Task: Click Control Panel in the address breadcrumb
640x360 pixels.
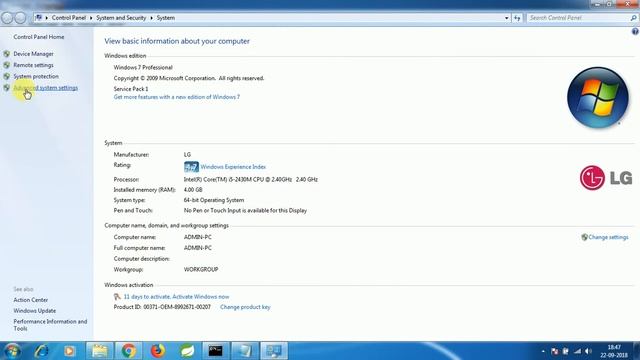Action: [x=69, y=18]
